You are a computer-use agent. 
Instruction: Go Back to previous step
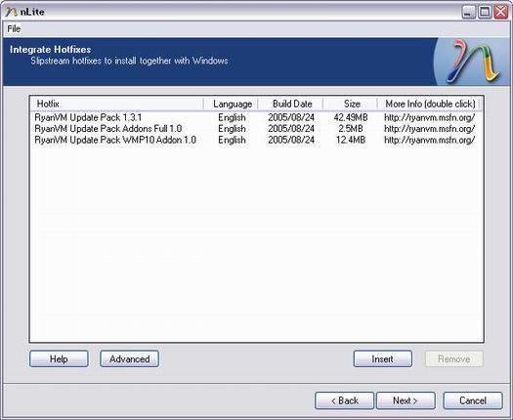344,400
